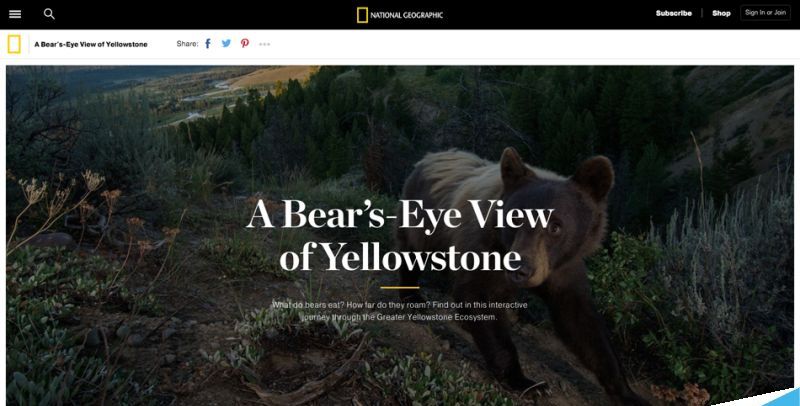Image resolution: width=800 pixels, height=406 pixels.
Task: Click the subheader title A Bear's-Eye View of Yellowstone
Action: 91,44
